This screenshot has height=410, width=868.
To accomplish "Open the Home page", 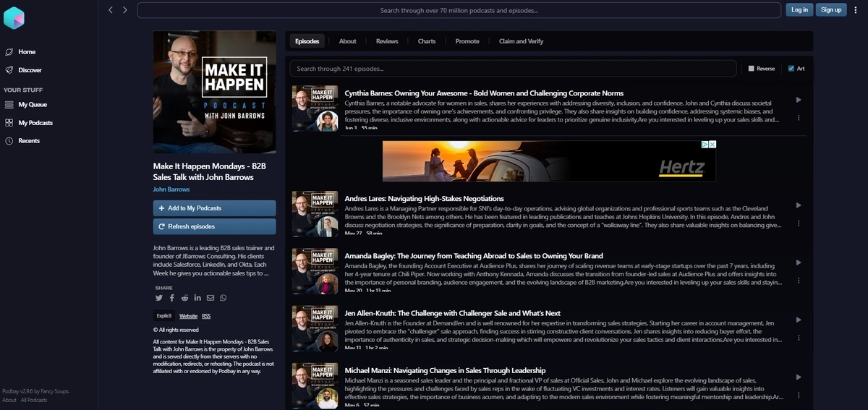I will [x=20, y=52].
